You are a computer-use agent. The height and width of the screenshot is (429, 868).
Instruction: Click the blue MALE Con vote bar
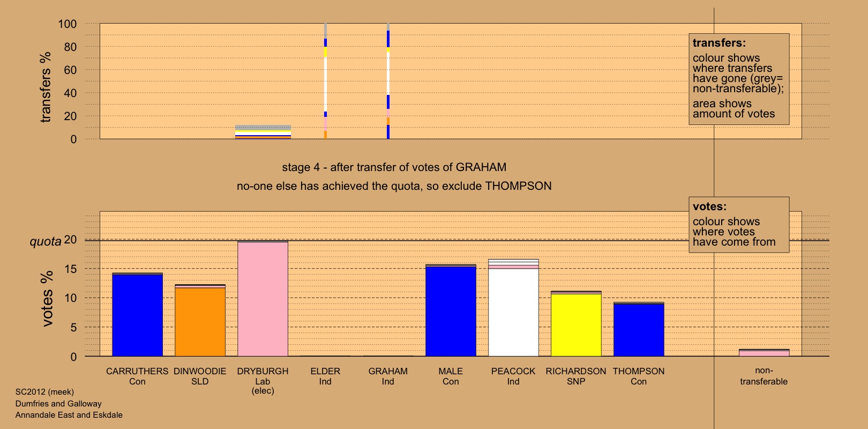(451, 310)
